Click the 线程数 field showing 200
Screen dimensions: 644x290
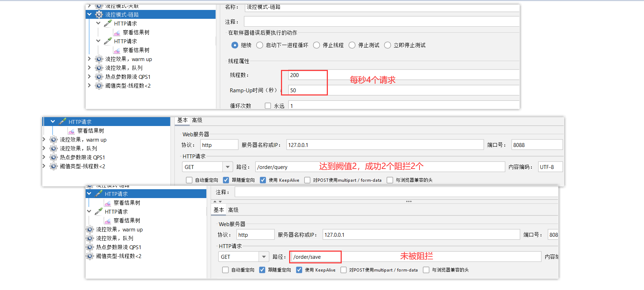coord(404,75)
